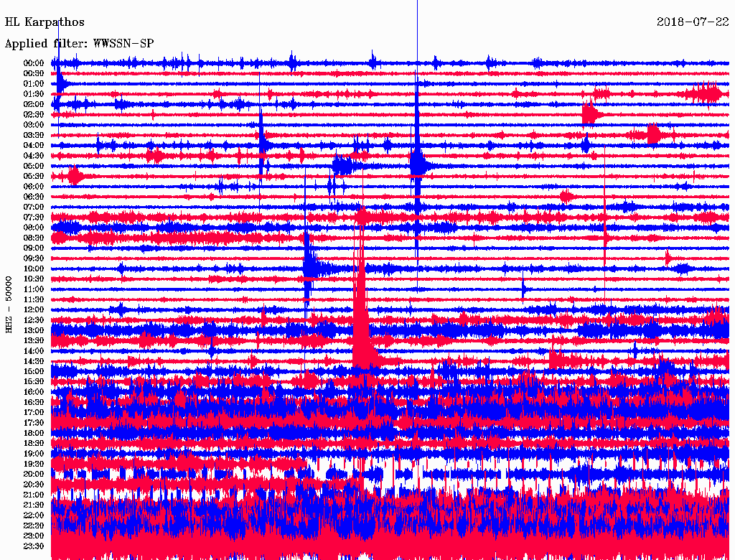
Task: Click the HL Karpathos station title
Action: click(45, 22)
